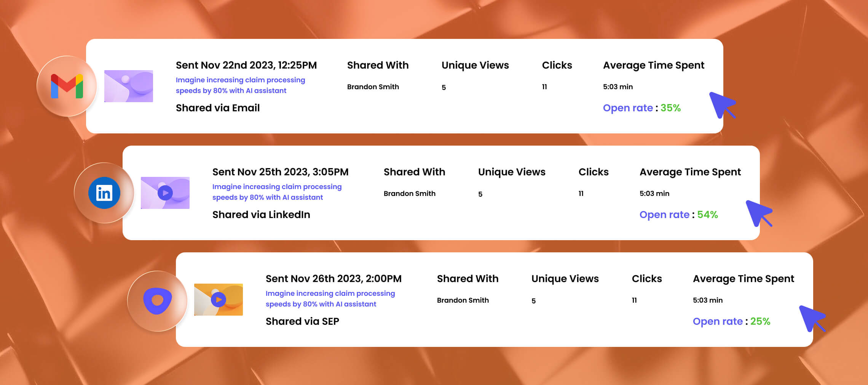
Task: Open the purple thumbnail in the Email card
Action: point(129,86)
